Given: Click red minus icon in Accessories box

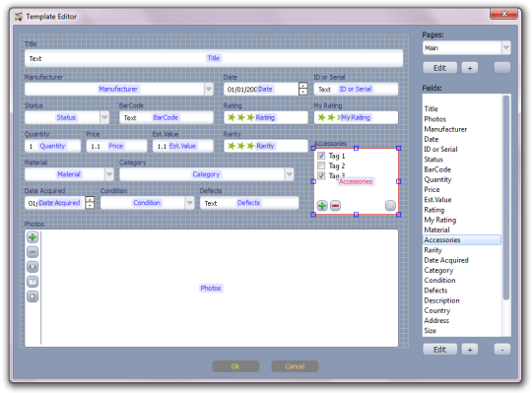Looking at the screenshot, I should 335,206.
